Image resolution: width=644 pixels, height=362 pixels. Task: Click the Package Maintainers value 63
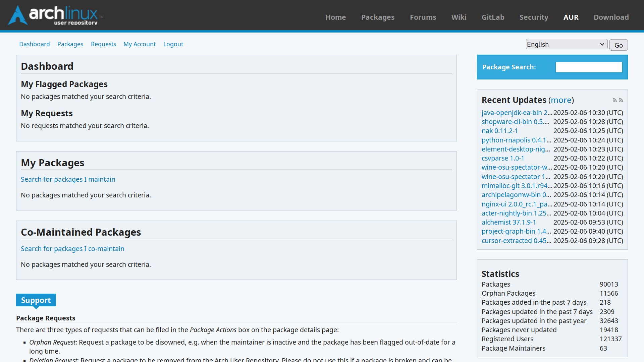click(x=603, y=348)
